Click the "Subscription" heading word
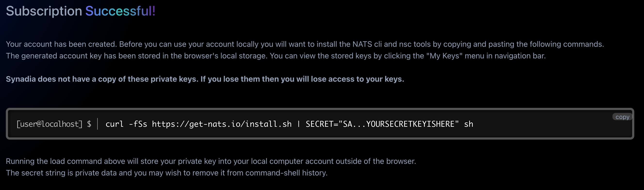This screenshot has height=190, width=644. tap(44, 11)
